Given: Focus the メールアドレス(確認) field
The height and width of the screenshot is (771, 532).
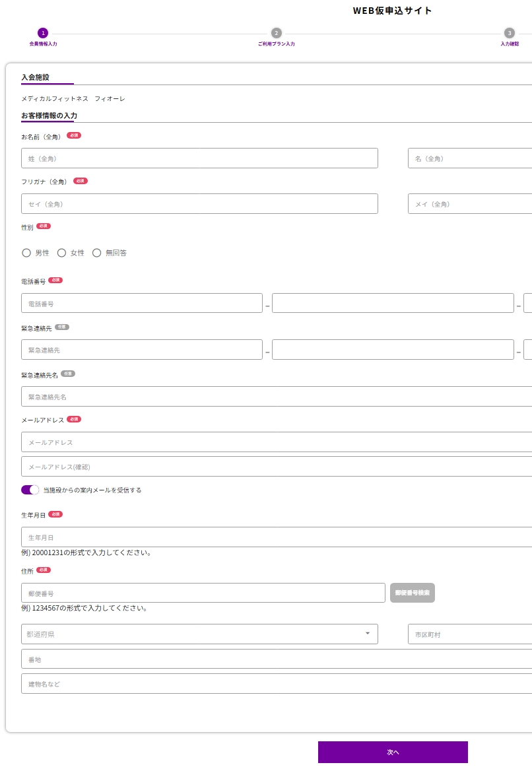Looking at the screenshot, I should click(277, 467).
